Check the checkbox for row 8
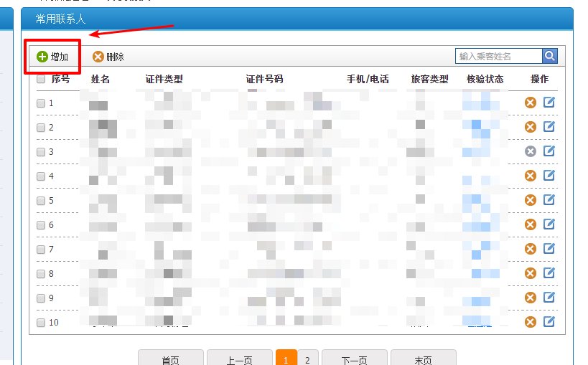 tap(41, 274)
